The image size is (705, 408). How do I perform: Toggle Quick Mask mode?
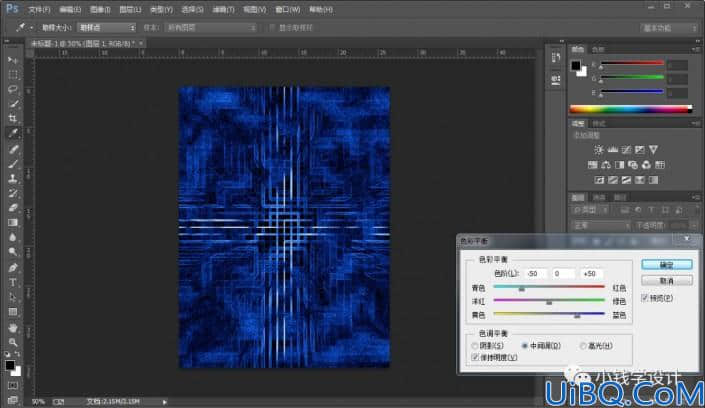pyautogui.click(x=13, y=386)
